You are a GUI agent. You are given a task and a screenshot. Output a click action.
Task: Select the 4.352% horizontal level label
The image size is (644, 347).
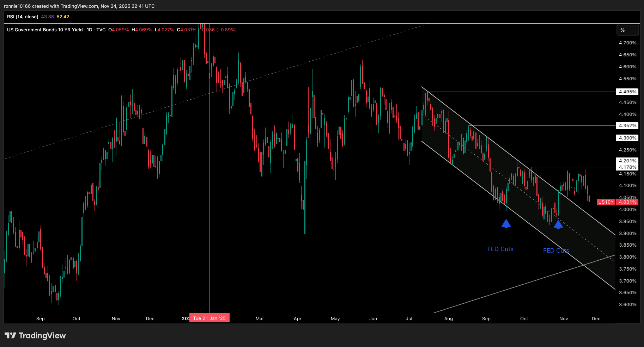[627, 125]
